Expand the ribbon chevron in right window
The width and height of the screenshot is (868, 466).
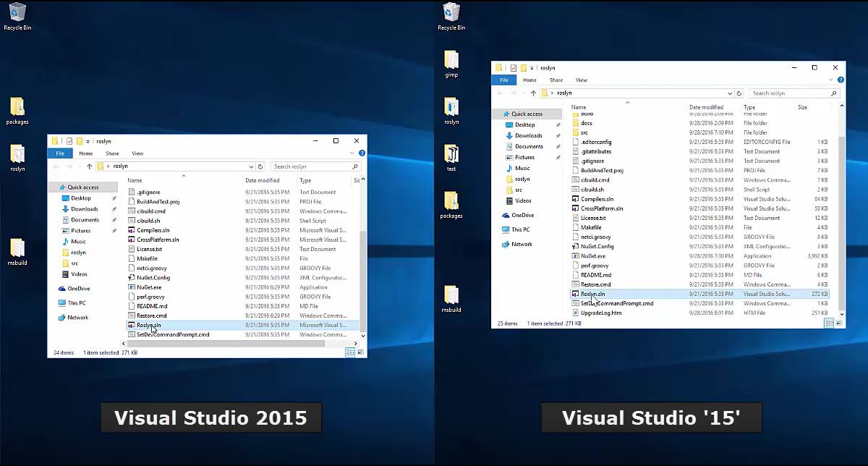[832, 80]
